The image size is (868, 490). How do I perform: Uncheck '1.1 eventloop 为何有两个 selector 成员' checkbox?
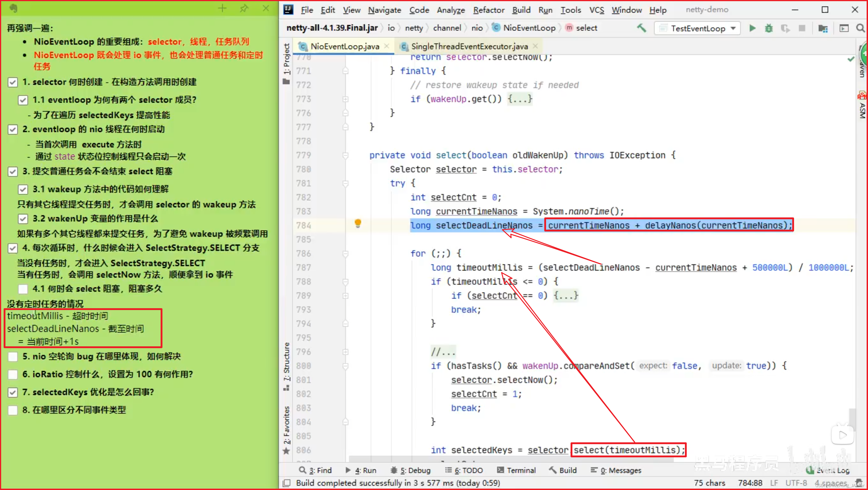pos(23,100)
